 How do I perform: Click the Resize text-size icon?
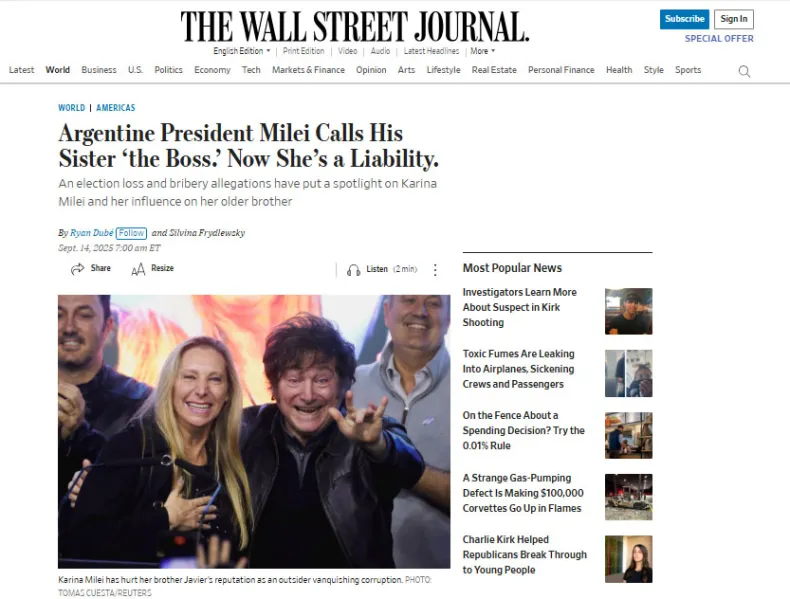[x=138, y=269]
